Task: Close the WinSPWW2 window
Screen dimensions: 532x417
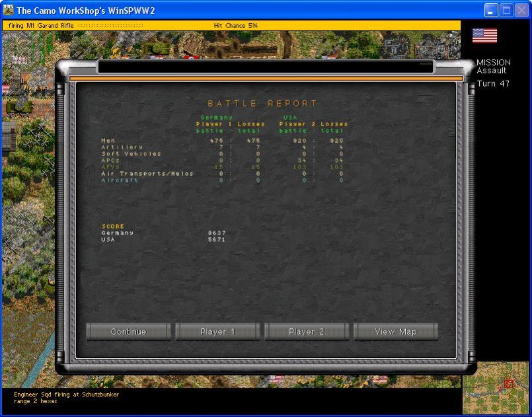Action: point(521,11)
